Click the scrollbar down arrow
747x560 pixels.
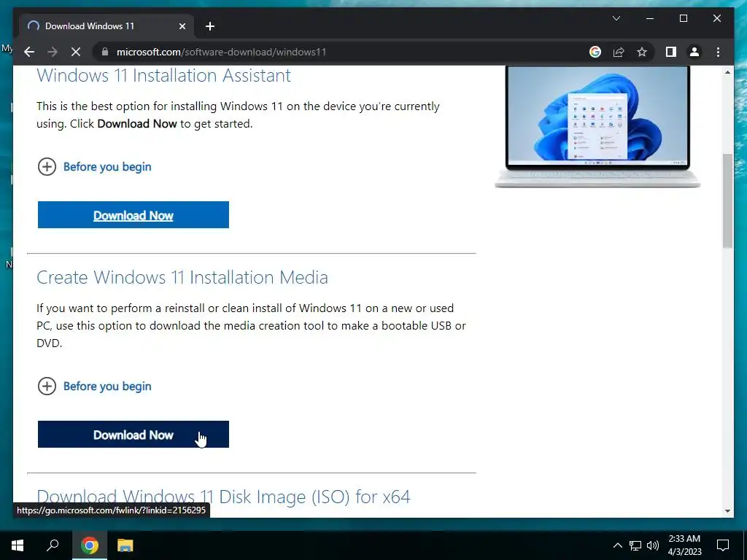tap(727, 511)
